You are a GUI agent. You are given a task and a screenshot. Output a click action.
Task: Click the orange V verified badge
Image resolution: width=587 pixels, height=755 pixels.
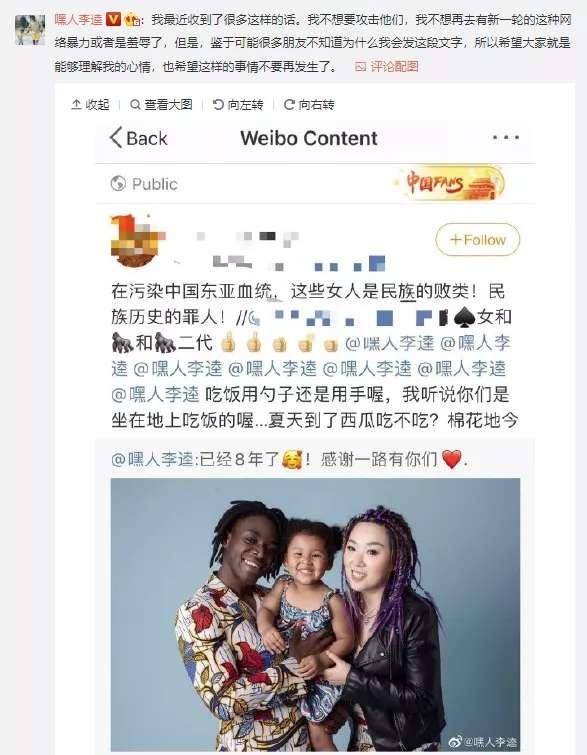coord(113,19)
